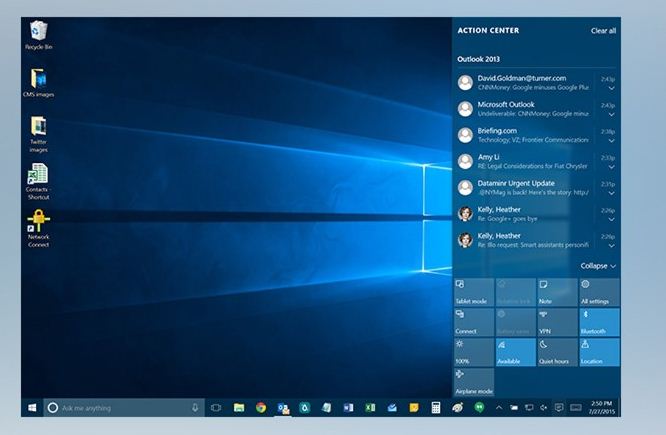
Task: Open Task View from the taskbar
Action: pos(216,408)
